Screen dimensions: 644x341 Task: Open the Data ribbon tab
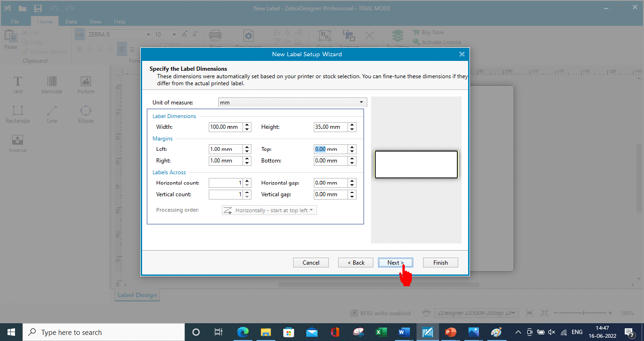tap(71, 22)
